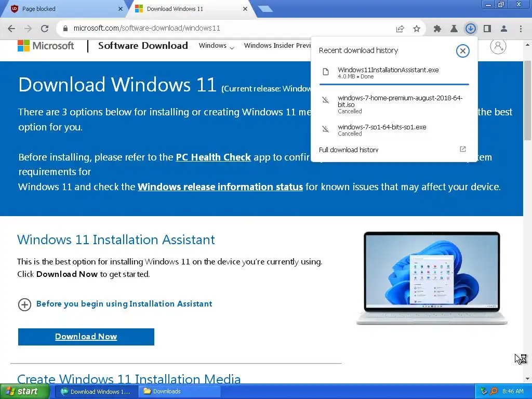The width and height of the screenshot is (532, 399).
Task: Go back using the browser back arrow
Action: (11, 29)
